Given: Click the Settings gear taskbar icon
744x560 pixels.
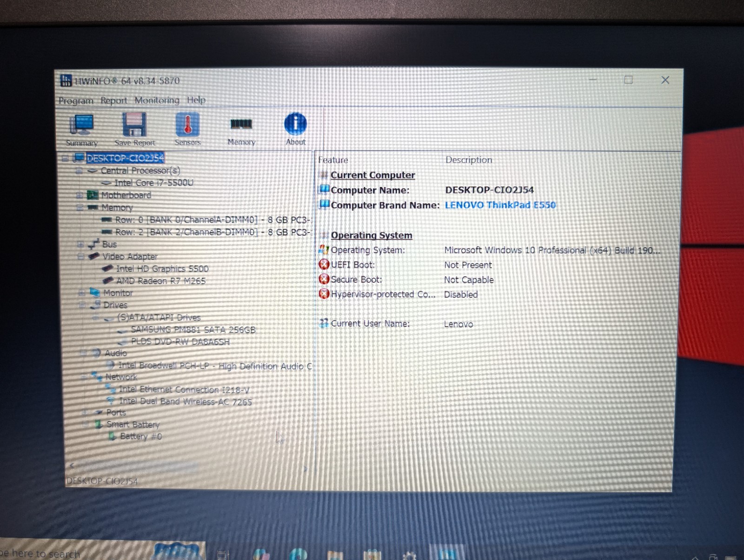Looking at the screenshot, I should pyautogui.click(x=409, y=555).
